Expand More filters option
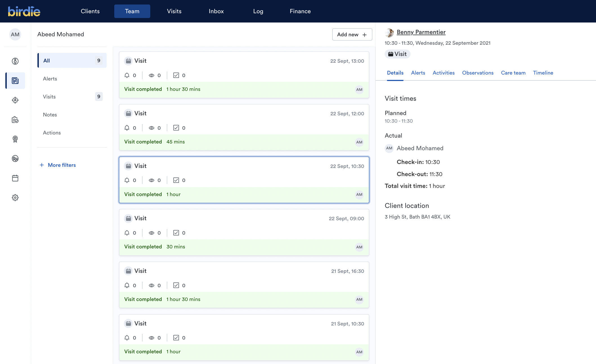The height and width of the screenshot is (364, 596). (x=58, y=165)
